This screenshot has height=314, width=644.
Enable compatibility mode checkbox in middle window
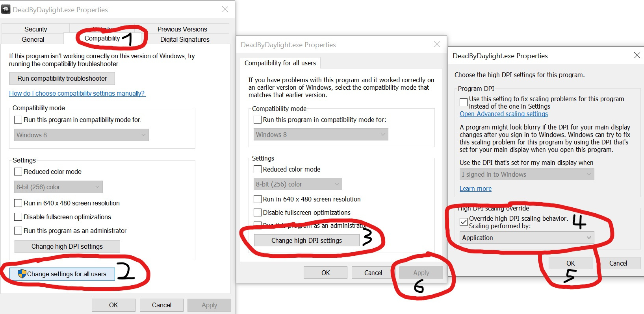click(258, 120)
